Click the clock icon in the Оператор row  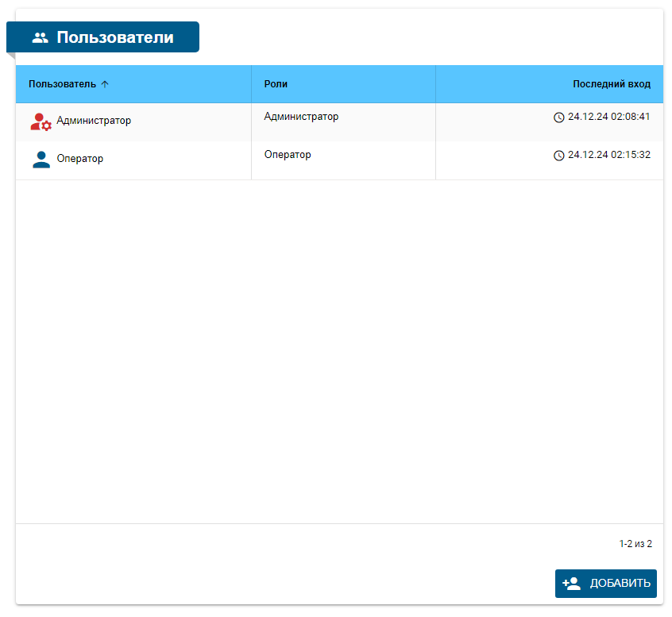tap(558, 156)
